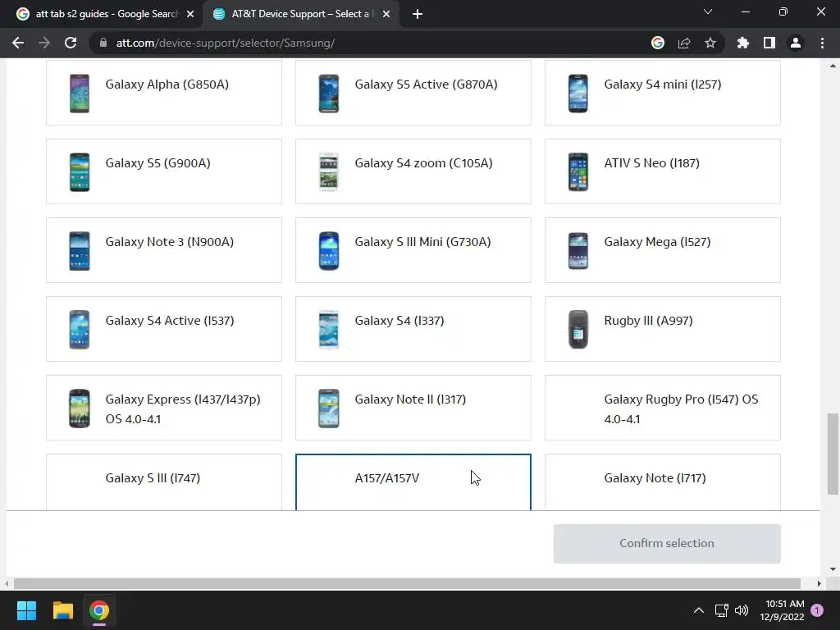
Task: Select Galaxy Alpha (G850A) device
Action: (164, 92)
